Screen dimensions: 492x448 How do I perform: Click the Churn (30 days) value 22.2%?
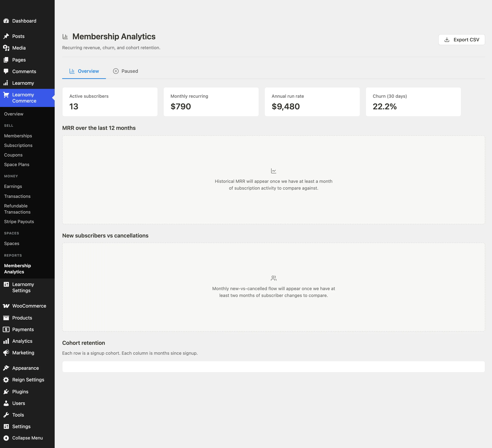pos(385,106)
